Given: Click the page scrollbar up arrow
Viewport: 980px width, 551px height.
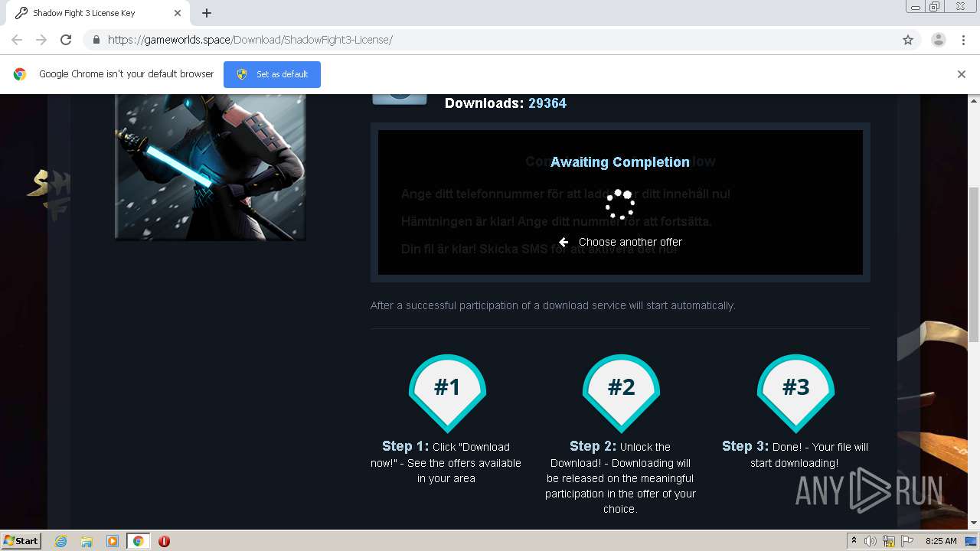Looking at the screenshot, I should click(x=974, y=101).
